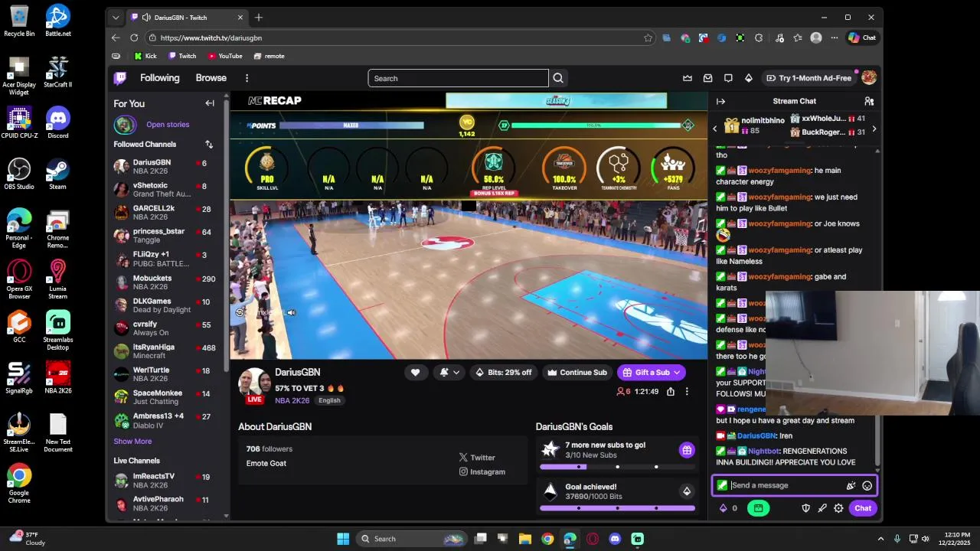
Task: Open Prime Loot crown icon
Action: 688,78
